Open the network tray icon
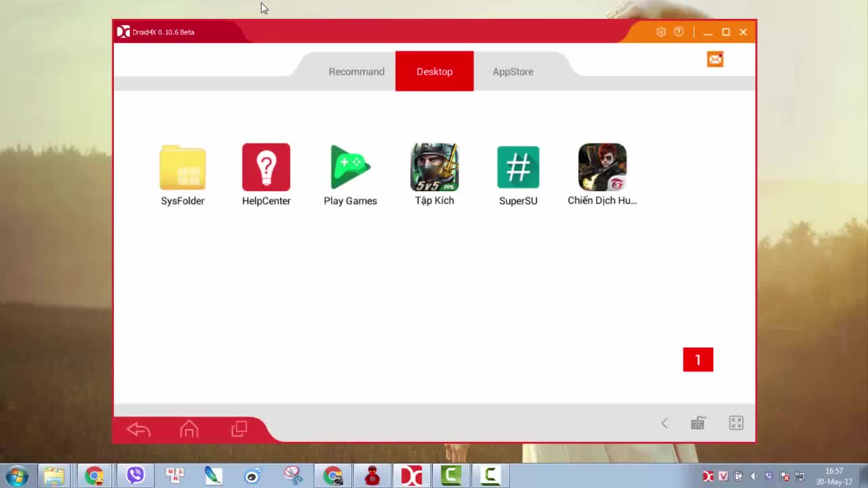Viewport: 868px width, 488px height. [x=800, y=476]
